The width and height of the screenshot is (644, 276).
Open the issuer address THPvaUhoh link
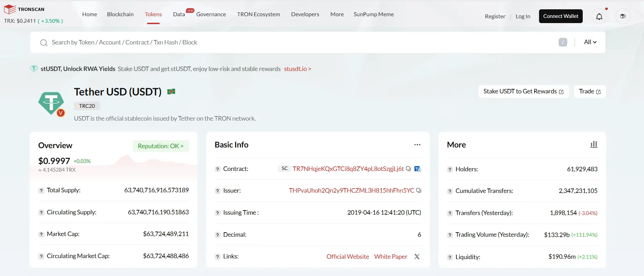point(351,191)
